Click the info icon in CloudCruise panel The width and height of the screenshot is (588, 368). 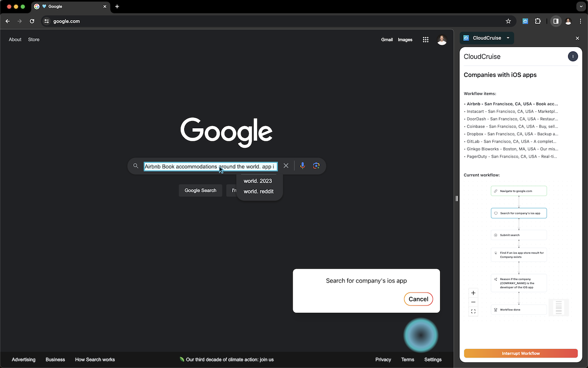click(573, 56)
